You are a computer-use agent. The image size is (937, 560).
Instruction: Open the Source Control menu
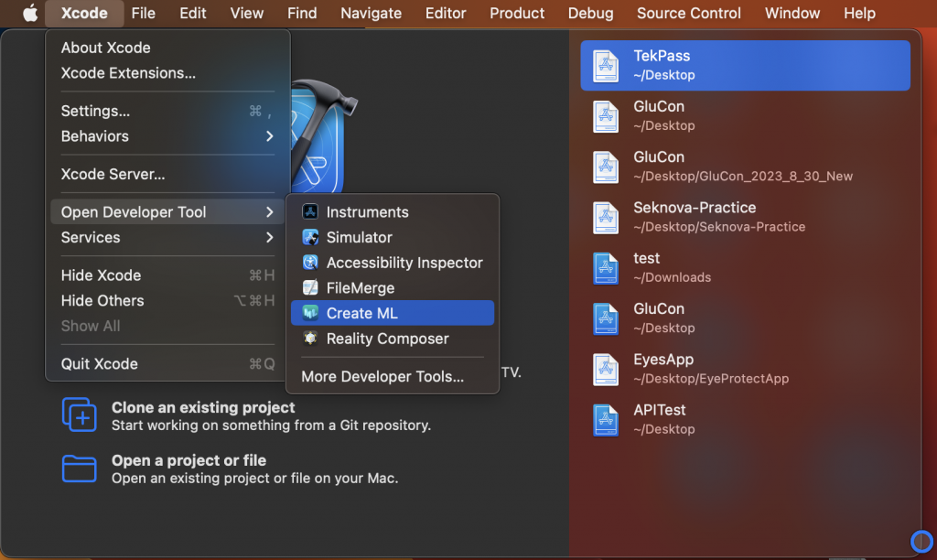tap(688, 13)
